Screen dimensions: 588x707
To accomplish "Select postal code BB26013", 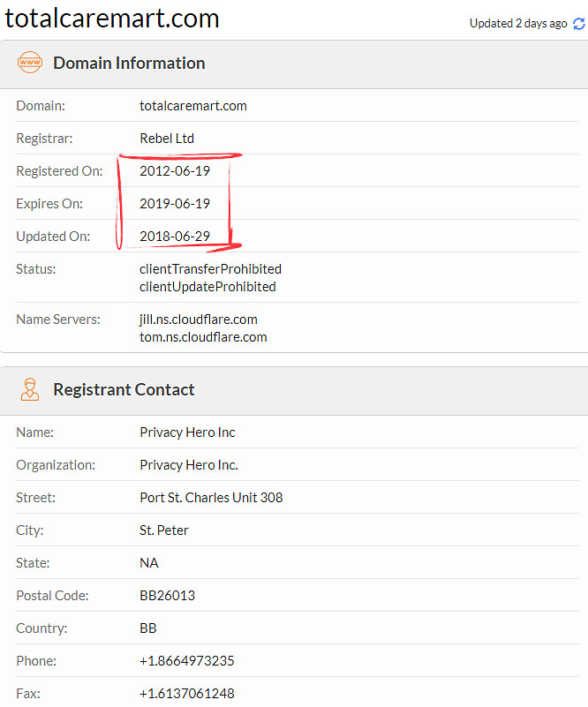I will click(167, 596).
